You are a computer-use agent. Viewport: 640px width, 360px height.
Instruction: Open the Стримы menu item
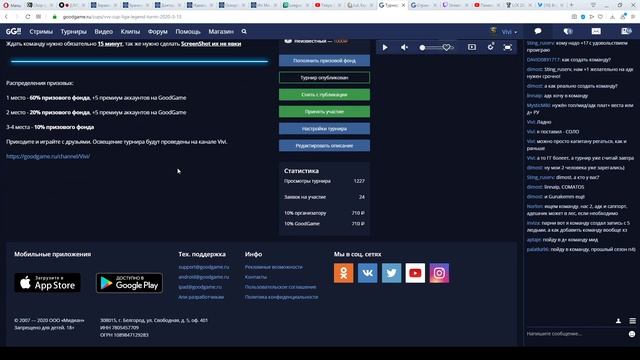point(41,31)
